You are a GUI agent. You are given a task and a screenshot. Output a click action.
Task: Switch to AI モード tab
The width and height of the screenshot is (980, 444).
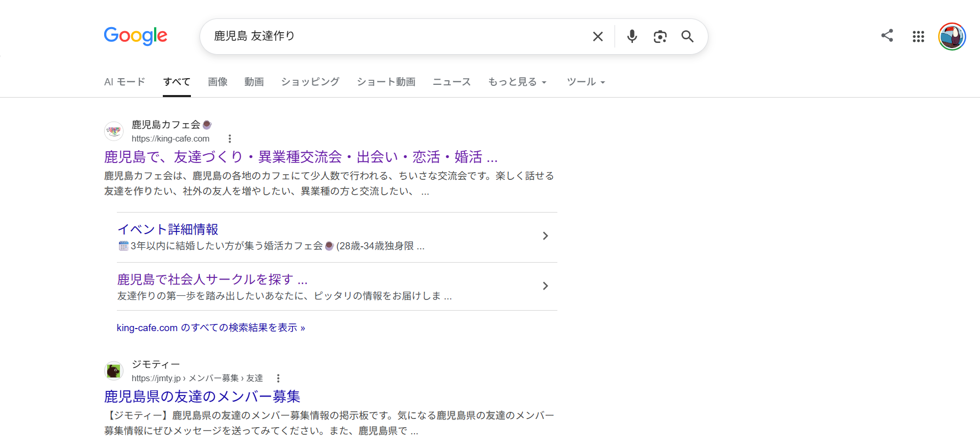[x=125, y=82]
